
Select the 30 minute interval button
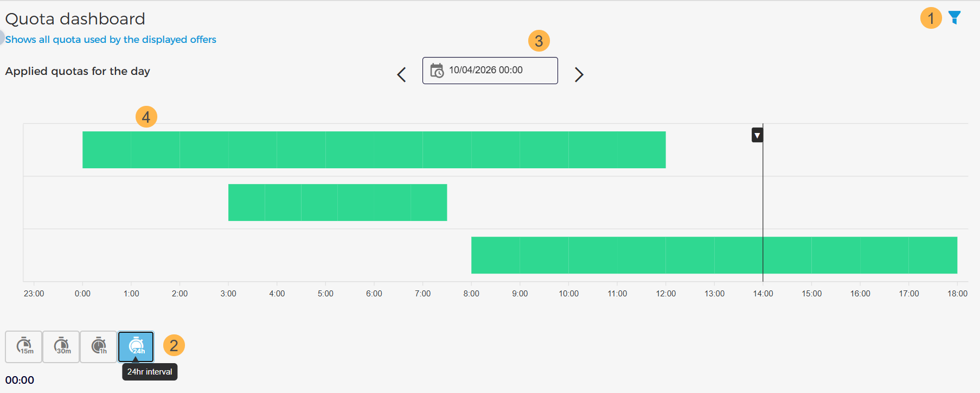click(61, 346)
